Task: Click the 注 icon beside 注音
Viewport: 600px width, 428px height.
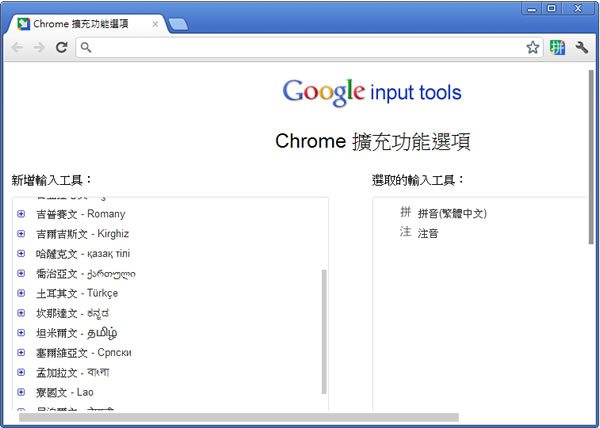Action: [406, 231]
